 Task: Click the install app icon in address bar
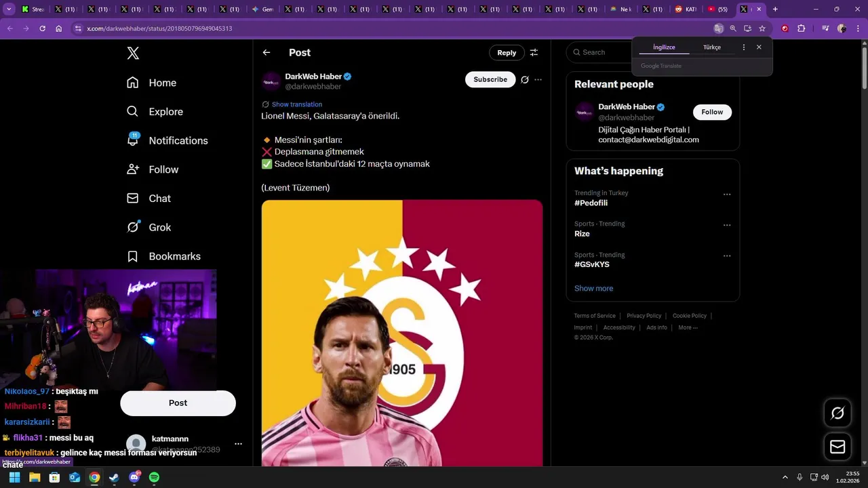click(x=747, y=28)
